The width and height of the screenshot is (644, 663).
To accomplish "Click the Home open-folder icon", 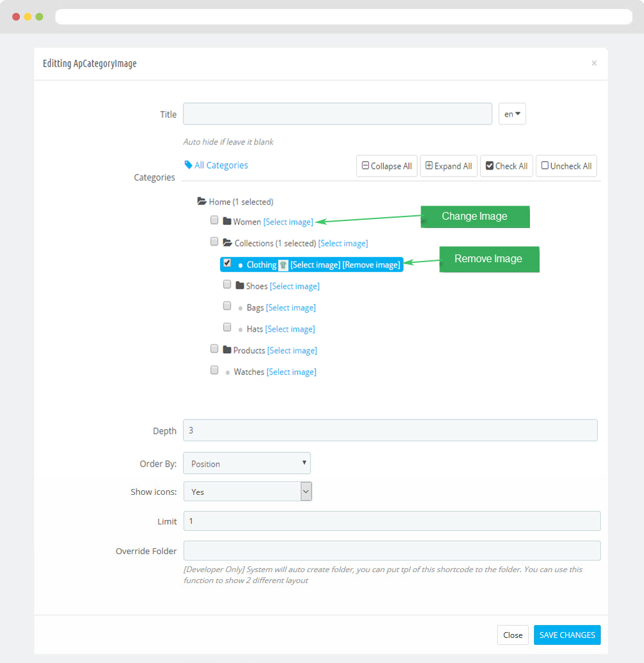I will (202, 201).
